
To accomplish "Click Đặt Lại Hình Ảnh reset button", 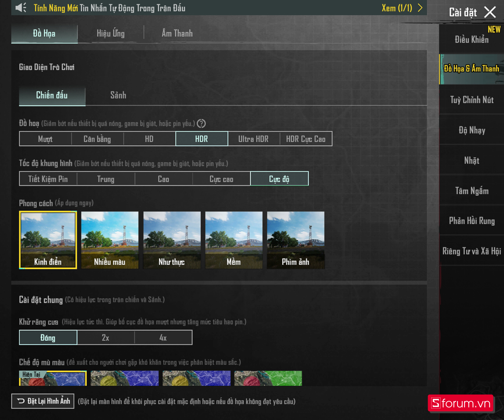I will coord(43,401).
